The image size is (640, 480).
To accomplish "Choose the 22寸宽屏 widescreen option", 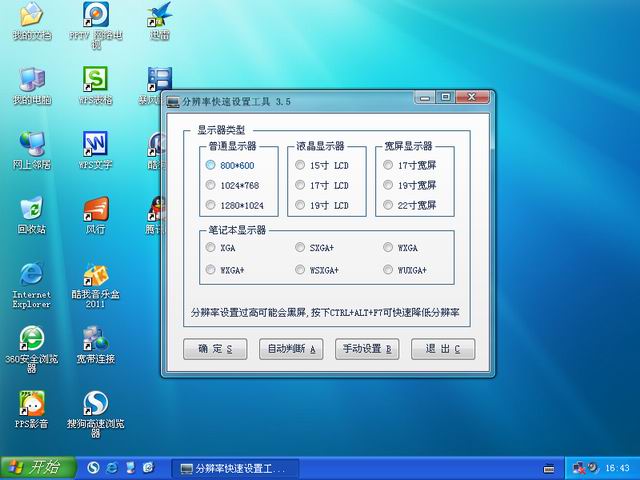I will pyautogui.click(x=387, y=205).
